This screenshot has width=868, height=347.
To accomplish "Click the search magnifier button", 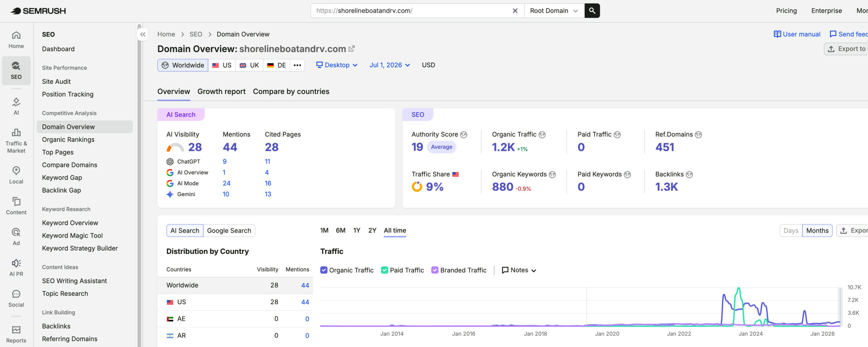I will 592,11.
